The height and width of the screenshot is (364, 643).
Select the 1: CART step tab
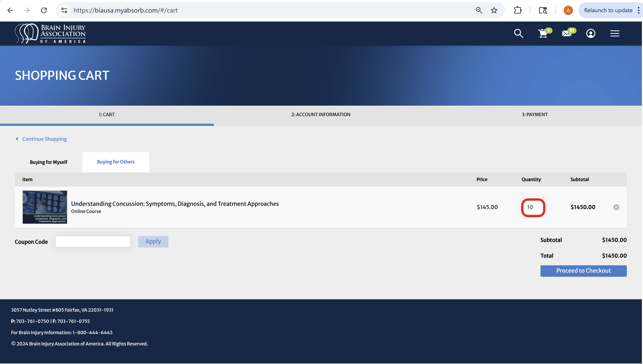coord(107,114)
